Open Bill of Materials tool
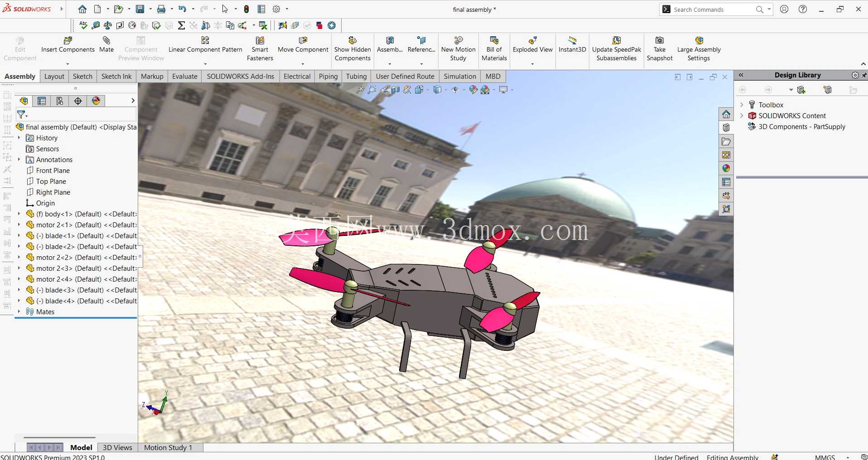 pos(494,48)
